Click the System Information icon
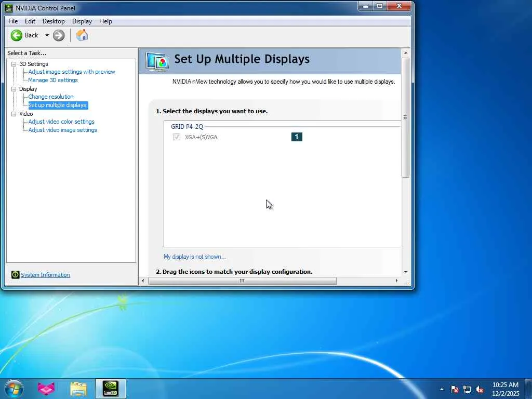The width and height of the screenshot is (532, 399). (x=15, y=274)
